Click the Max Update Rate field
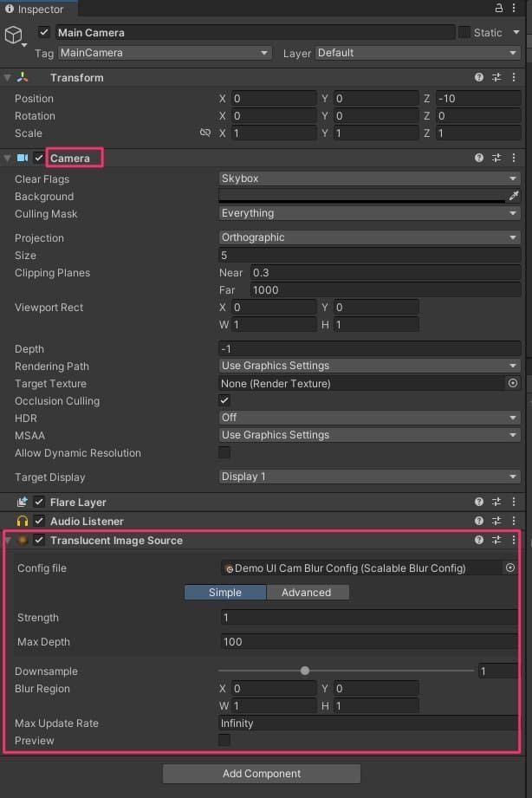The height and width of the screenshot is (798, 532). (368, 723)
